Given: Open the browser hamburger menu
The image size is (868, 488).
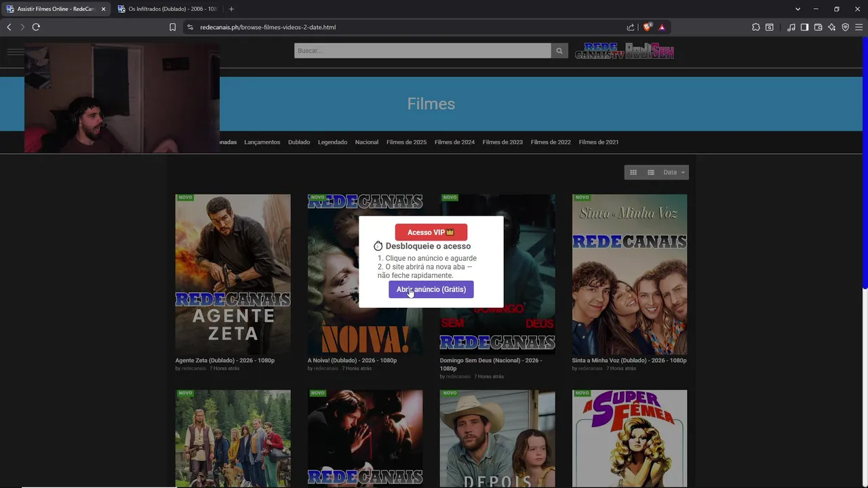Looking at the screenshot, I should click(x=859, y=27).
